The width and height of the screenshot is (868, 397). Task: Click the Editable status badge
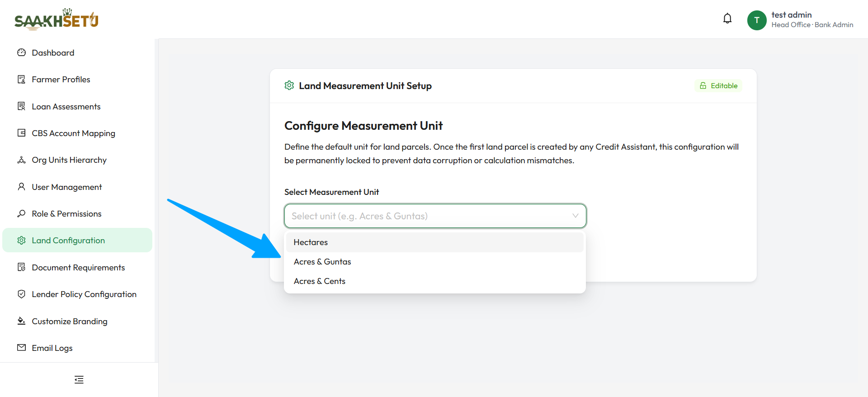(718, 85)
